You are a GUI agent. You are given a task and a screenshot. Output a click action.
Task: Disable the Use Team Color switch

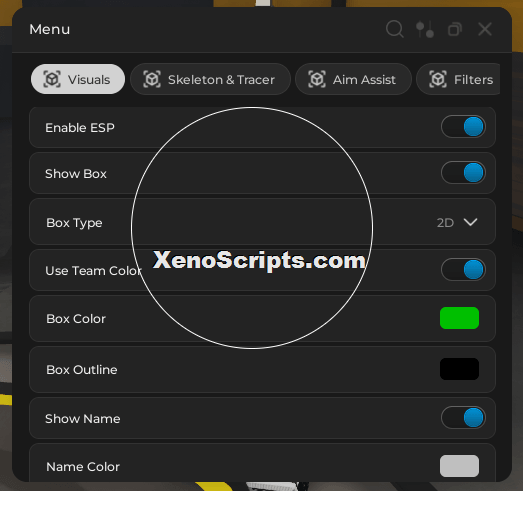point(463,270)
